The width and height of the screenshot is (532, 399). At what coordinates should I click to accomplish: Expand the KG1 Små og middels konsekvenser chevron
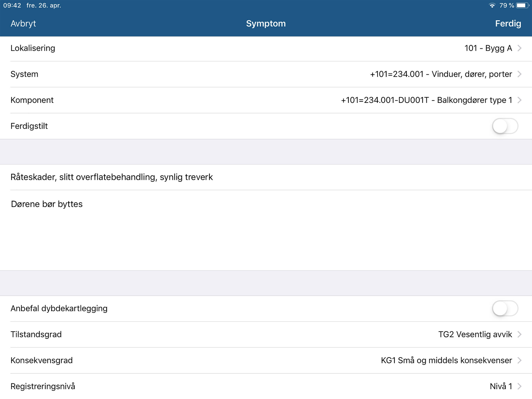click(520, 360)
